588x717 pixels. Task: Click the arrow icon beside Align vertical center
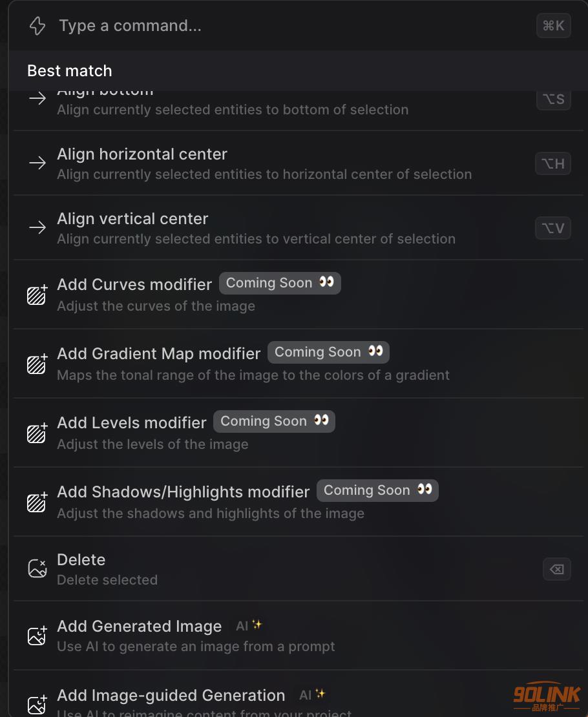(x=37, y=227)
